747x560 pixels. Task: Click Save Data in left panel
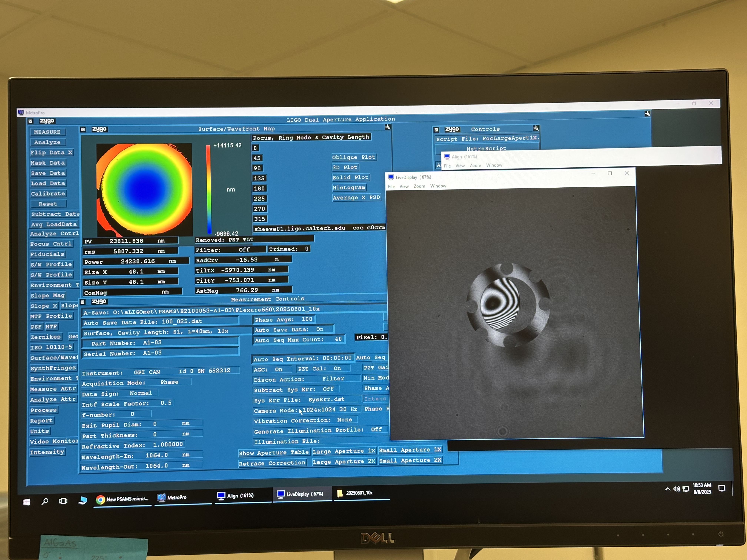pyautogui.click(x=48, y=173)
